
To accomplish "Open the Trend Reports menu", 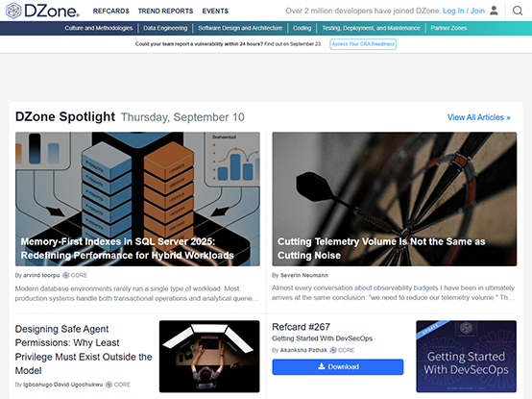I will pos(165,11).
